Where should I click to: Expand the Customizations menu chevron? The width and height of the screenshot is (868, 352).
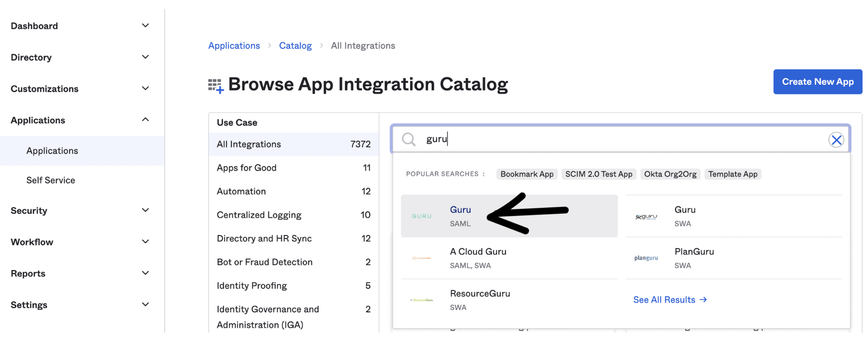point(145,88)
